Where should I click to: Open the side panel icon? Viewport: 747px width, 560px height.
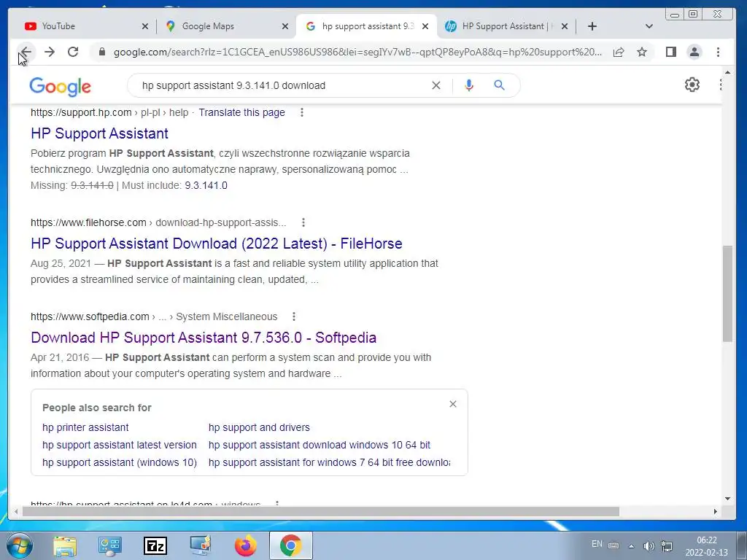pyautogui.click(x=671, y=52)
